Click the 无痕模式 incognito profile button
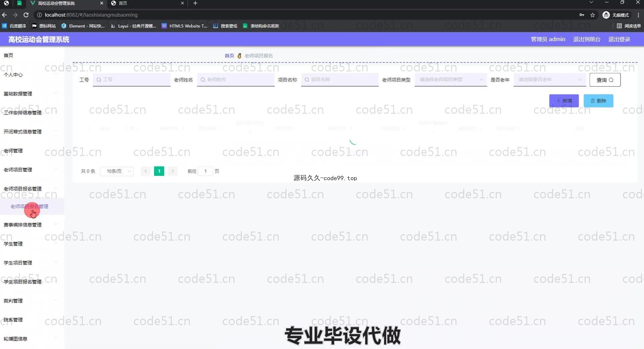The image size is (644, 349). point(616,15)
